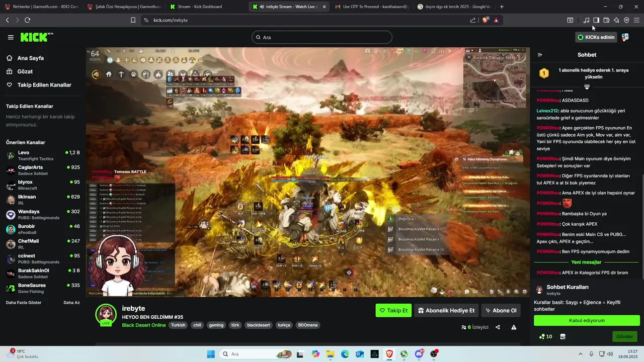The width and height of the screenshot is (644, 362).
Task: Report the stream with warning icon
Action: pos(514,327)
